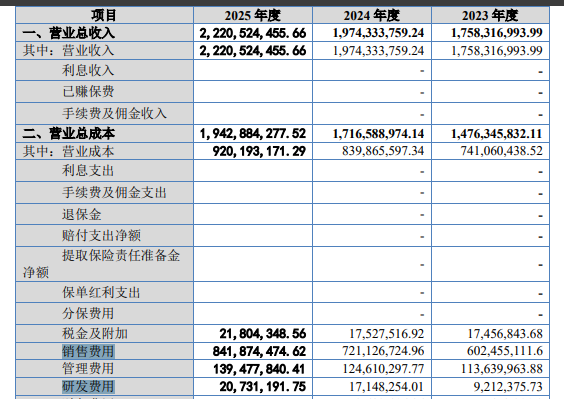Click the 税金及附加 row label
564x399 pixels.
pos(95,334)
